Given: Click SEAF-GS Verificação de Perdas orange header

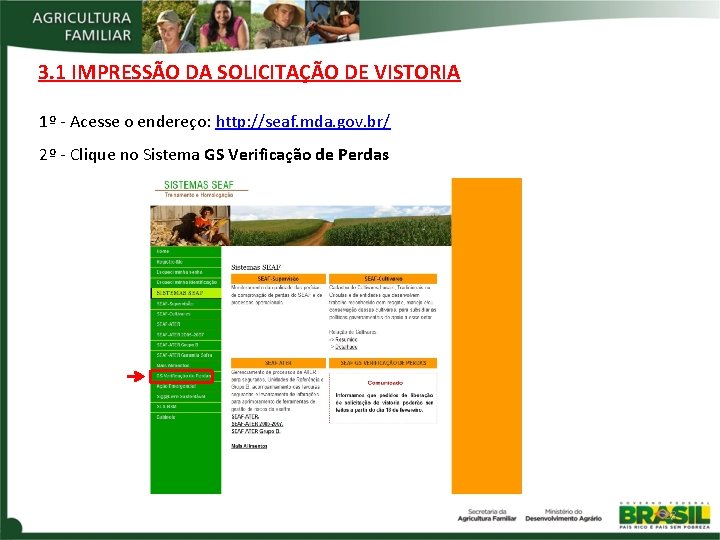Looking at the screenshot, I should click(383, 363).
